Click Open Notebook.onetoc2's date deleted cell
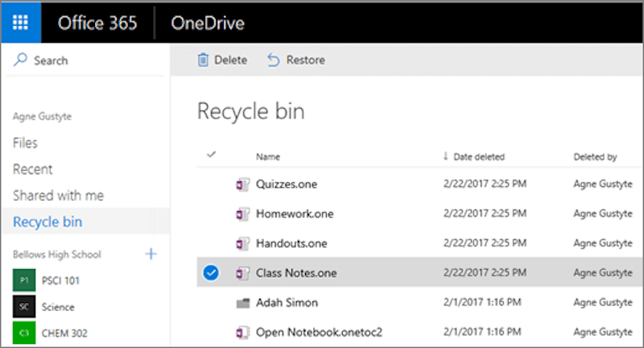Image resolution: width=644 pixels, height=348 pixels. point(482,332)
